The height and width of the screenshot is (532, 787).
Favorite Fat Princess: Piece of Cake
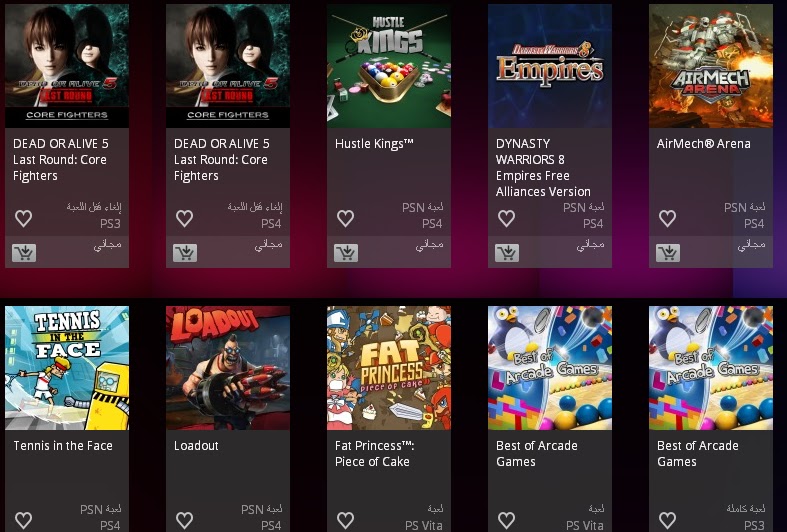345,520
